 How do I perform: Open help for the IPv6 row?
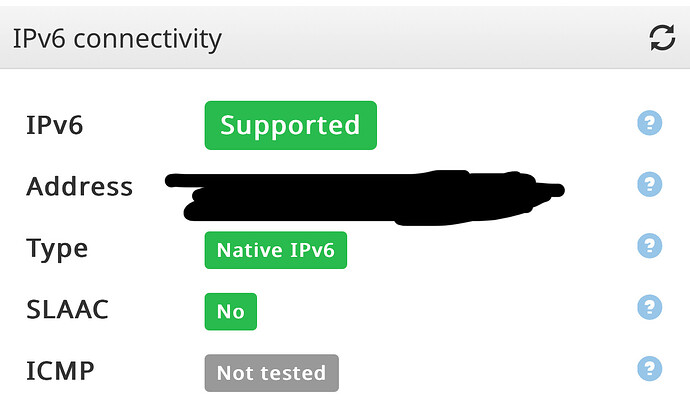pyautogui.click(x=650, y=123)
